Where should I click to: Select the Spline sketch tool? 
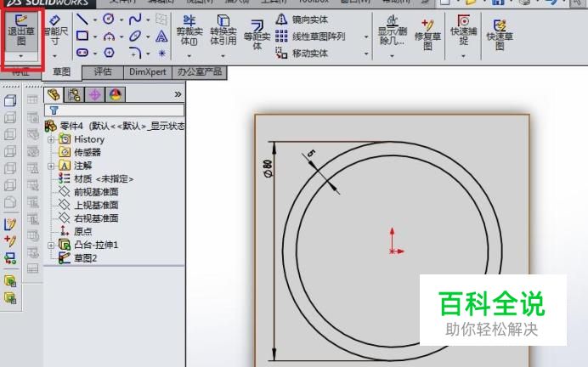pyautogui.click(x=135, y=20)
